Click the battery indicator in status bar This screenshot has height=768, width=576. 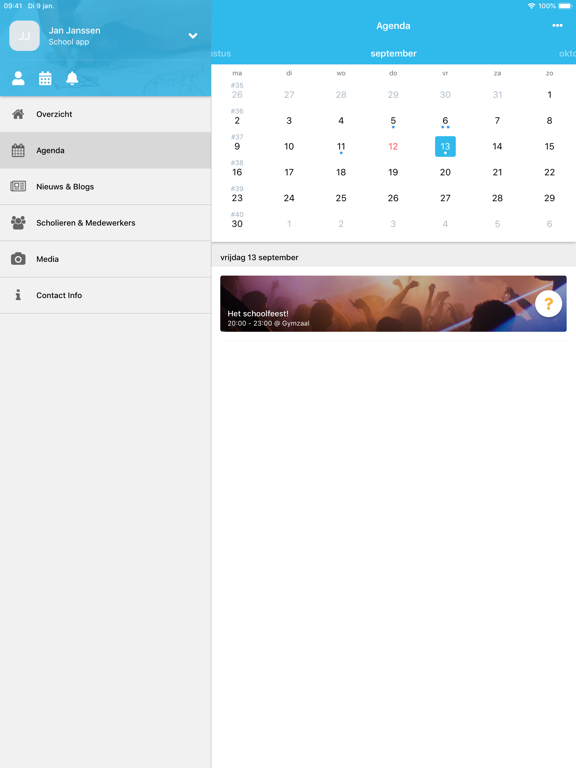tap(565, 6)
